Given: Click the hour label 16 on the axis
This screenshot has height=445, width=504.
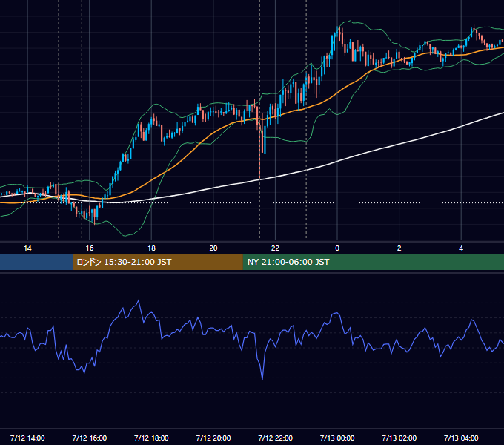Looking at the screenshot, I should 90,248.
